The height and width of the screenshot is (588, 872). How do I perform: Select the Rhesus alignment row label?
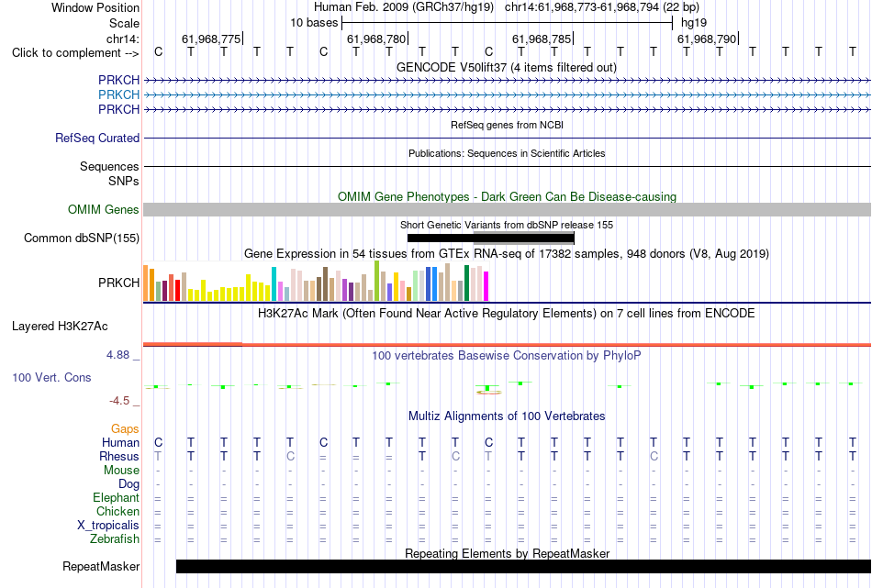(119, 456)
